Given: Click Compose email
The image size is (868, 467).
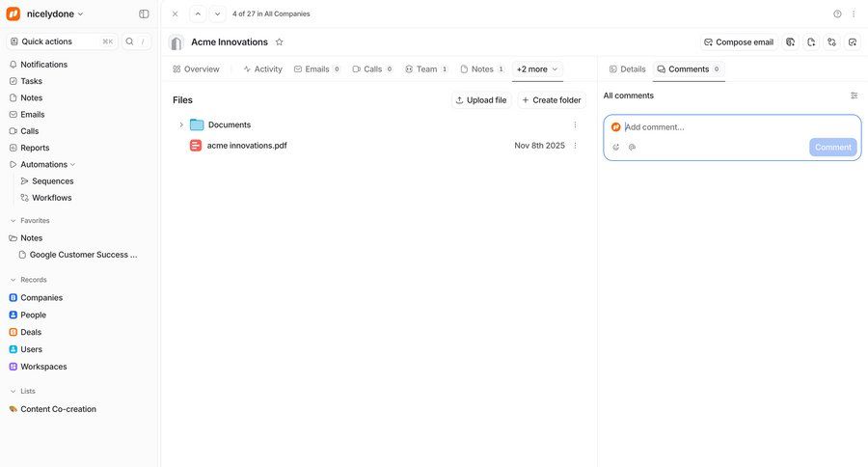Looking at the screenshot, I should (739, 42).
